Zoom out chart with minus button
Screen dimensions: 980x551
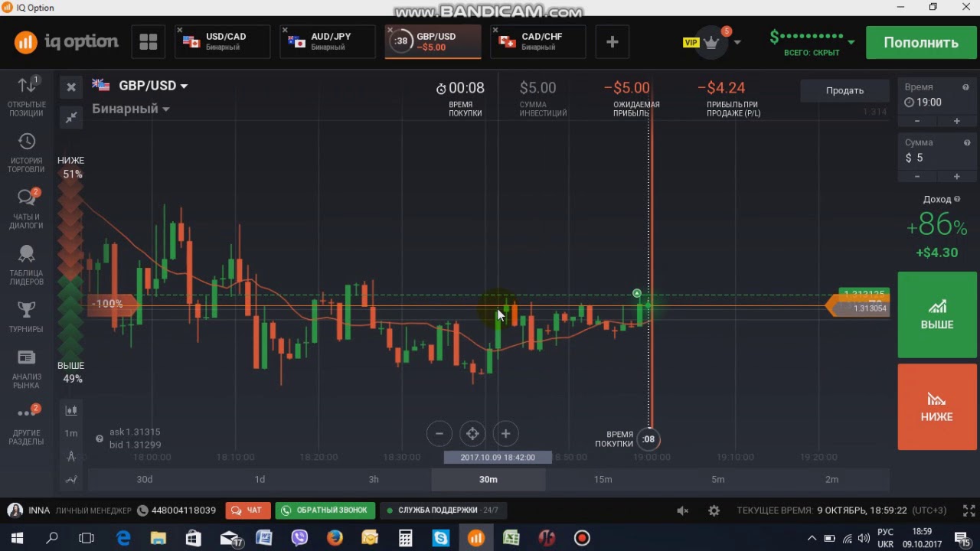pos(439,434)
